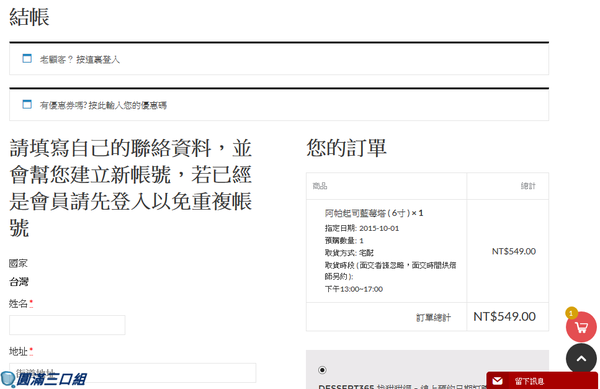Open the red shopping cart icon
The image size is (600, 389).
click(581, 327)
